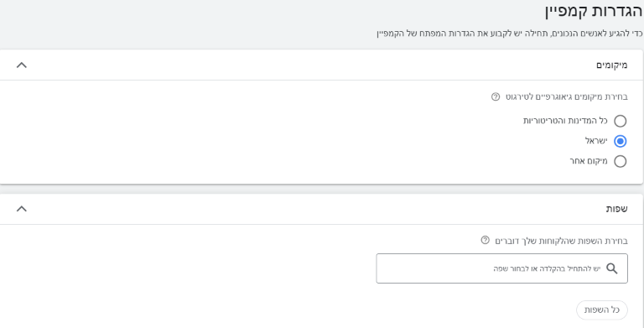This screenshot has width=644, height=328.
Task: Click the campaign settings description subtitle text
Action: click(510, 34)
